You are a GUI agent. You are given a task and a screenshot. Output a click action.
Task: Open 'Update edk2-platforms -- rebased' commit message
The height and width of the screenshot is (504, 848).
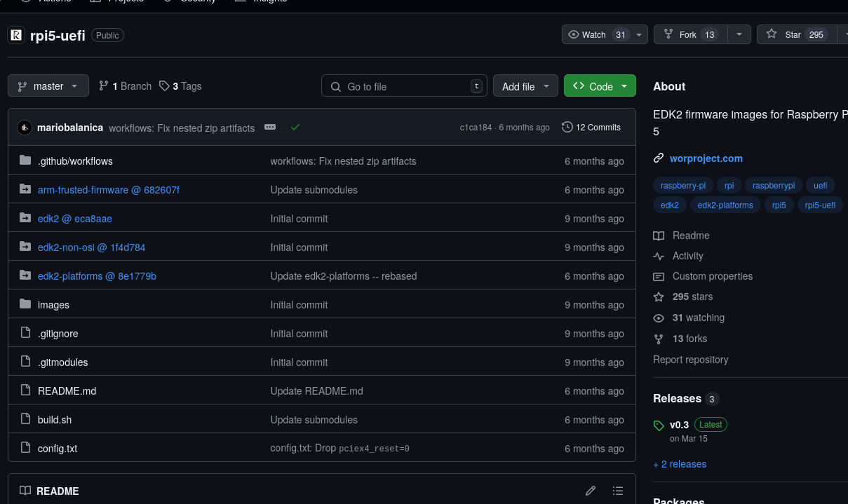point(344,275)
